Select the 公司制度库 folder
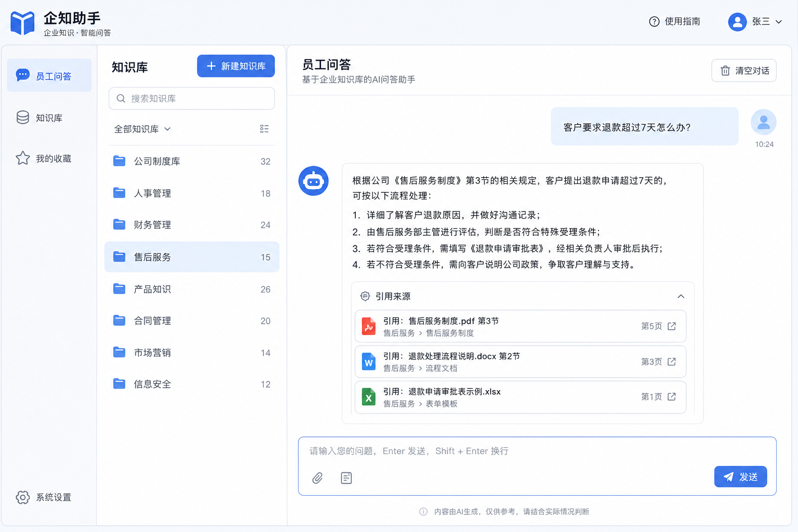The height and width of the screenshot is (532, 798). (x=192, y=161)
